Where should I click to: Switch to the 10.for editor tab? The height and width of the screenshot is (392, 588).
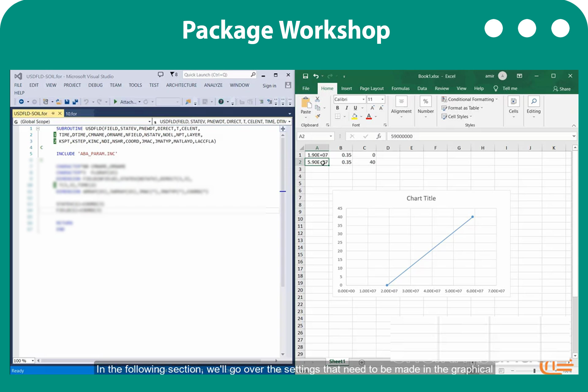(x=71, y=114)
